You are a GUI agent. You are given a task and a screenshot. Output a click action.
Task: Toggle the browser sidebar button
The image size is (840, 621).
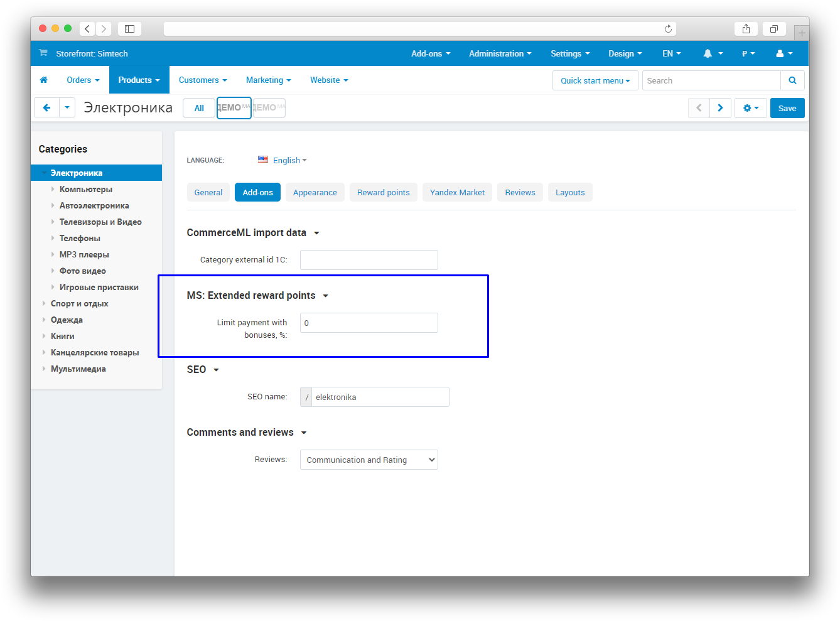[x=129, y=29]
